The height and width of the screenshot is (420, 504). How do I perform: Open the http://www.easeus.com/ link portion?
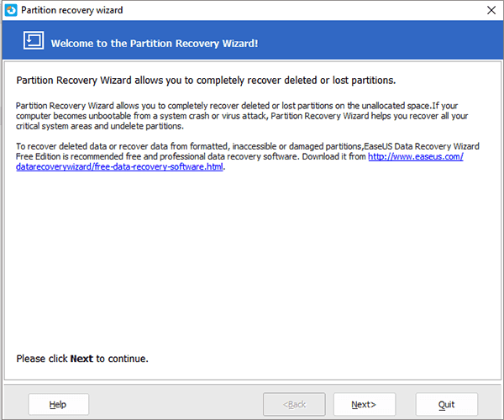(x=415, y=156)
